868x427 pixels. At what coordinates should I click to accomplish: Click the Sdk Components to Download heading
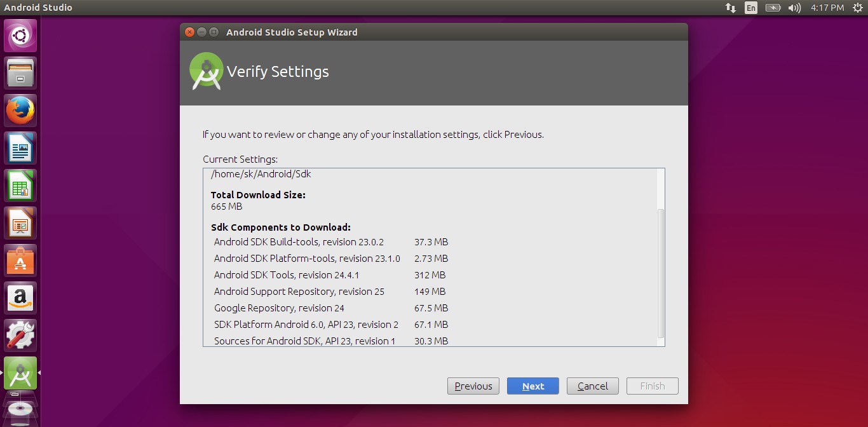281,227
